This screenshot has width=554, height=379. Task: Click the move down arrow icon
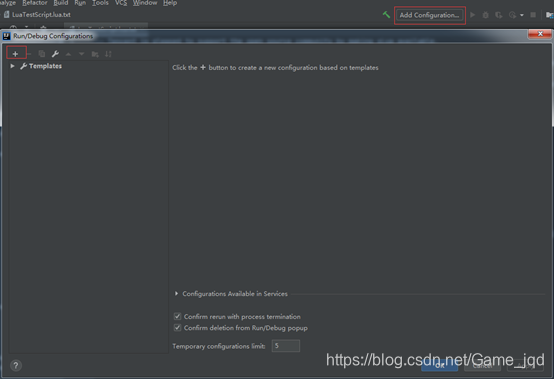(82, 54)
